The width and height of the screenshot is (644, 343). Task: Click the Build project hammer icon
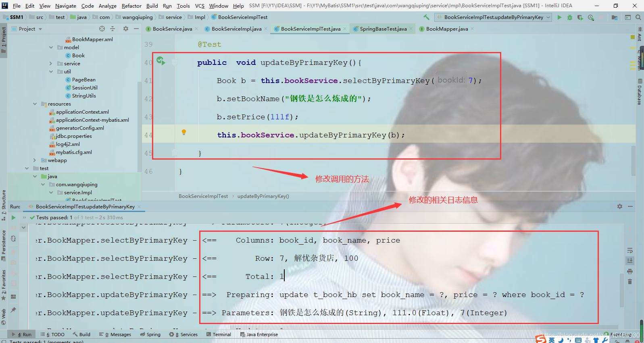coord(426,17)
